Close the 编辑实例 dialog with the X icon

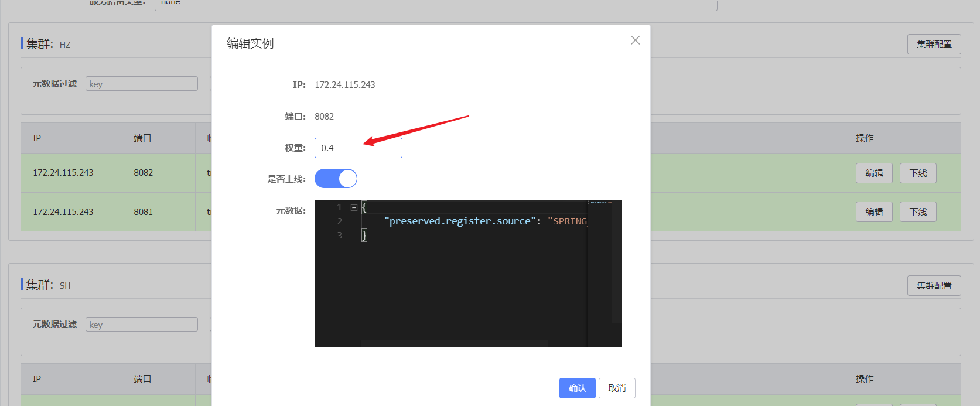click(x=635, y=40)
